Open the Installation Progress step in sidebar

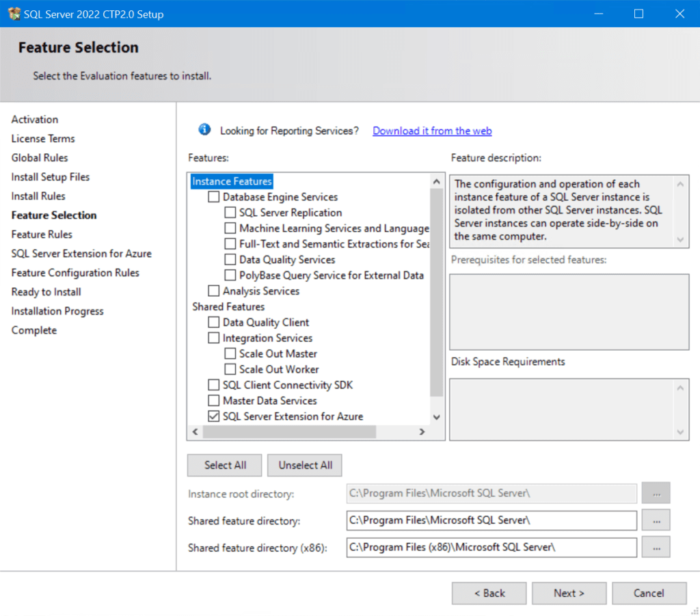point(57,310)
